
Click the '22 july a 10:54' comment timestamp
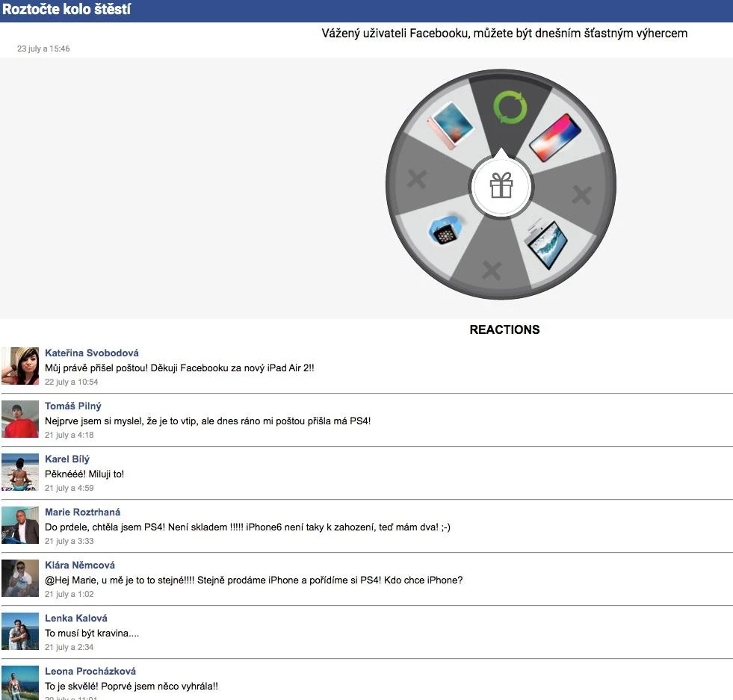click(72, 382)
